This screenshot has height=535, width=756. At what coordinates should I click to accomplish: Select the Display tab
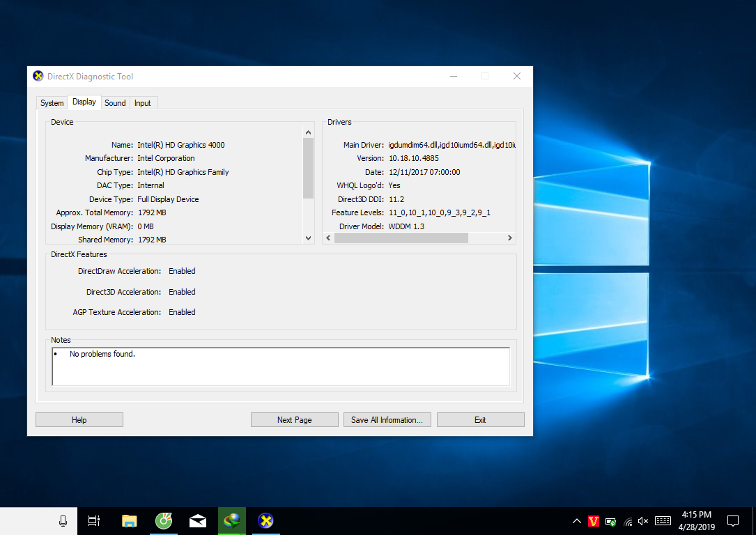pyautogui.click(x=84, y=102)
